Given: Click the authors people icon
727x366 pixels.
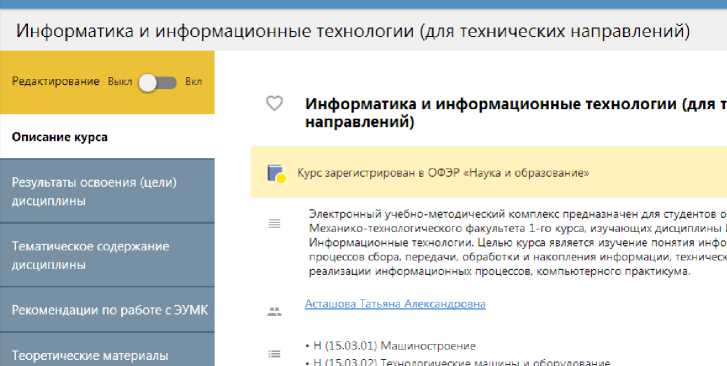Looking at the screenshot, I should pyautogui.click(x=274, y=311).
